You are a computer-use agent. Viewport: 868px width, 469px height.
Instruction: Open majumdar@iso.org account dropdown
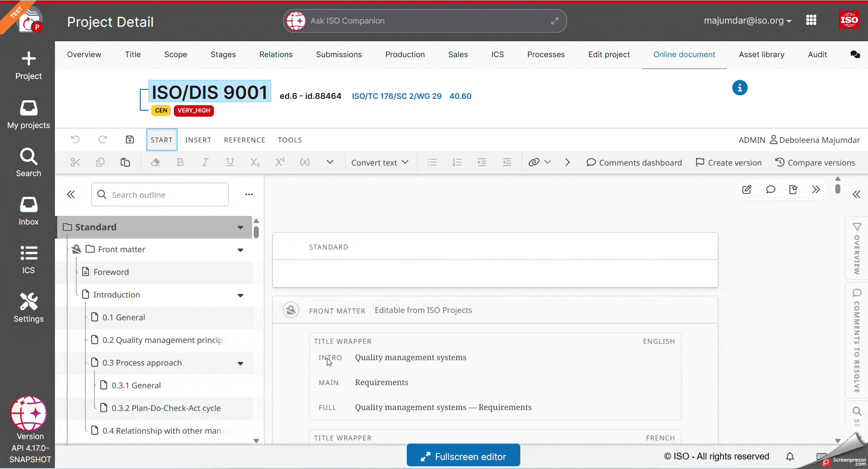click(x=748, y=20)
